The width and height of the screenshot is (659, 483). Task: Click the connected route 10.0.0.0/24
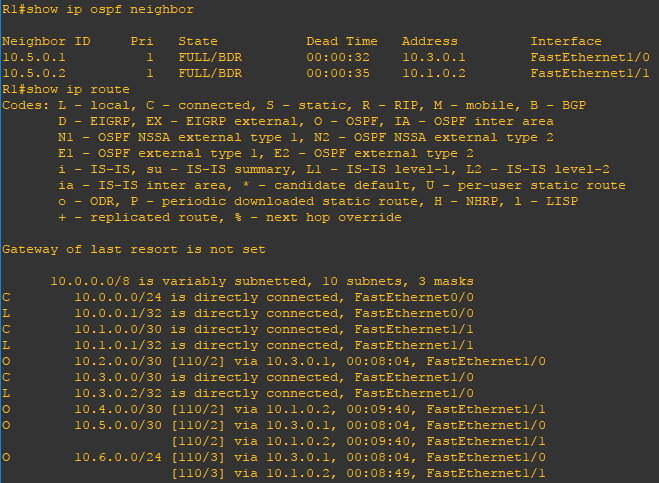(x=238, y=297)
